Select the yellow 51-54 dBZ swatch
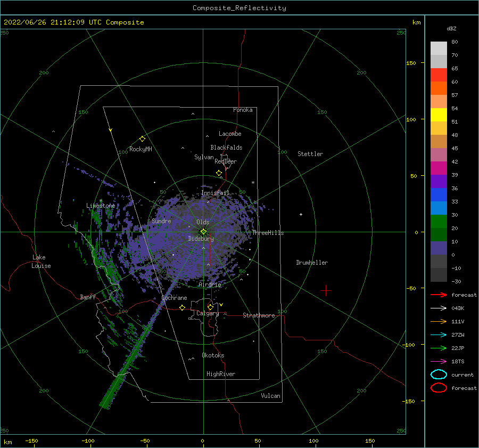Image resolution: width=479 pixels, height=448 pixels. click(439, 115)
